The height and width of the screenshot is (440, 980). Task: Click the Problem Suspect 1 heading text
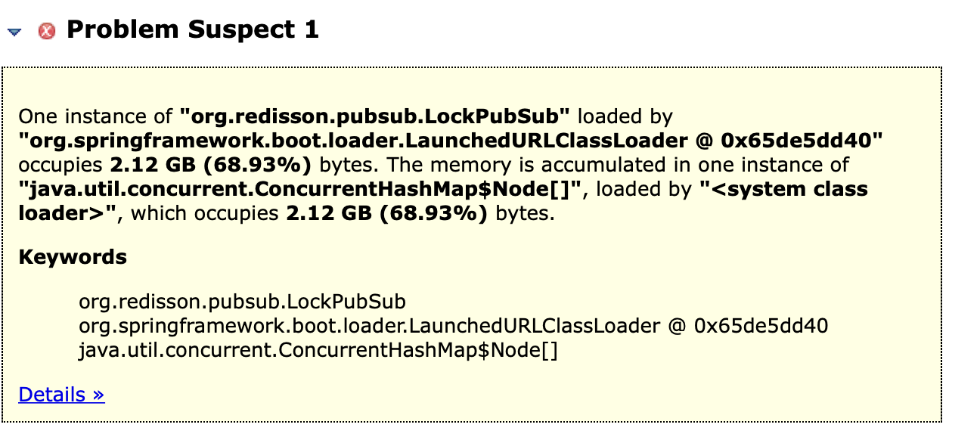[193, 30]
